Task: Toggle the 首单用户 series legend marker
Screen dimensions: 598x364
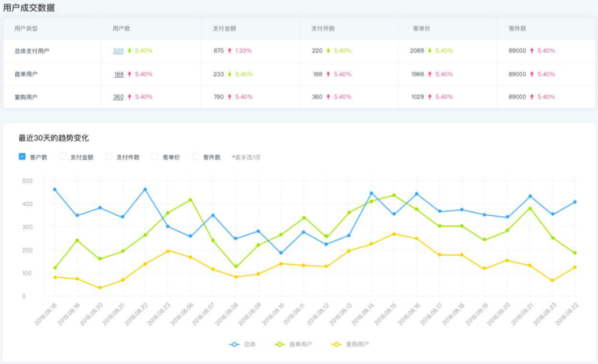Action: pos(278,344)
